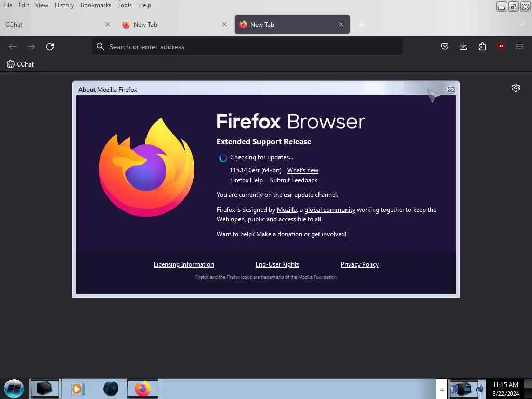Open the History menu

click(64, 5)
